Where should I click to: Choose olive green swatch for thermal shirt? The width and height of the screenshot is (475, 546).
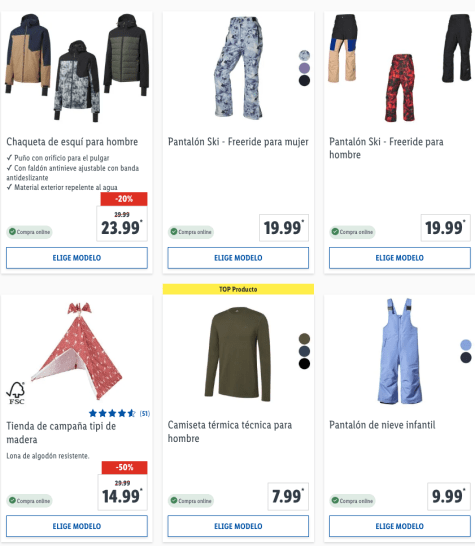pyautogui.click(x=304, y=338)
